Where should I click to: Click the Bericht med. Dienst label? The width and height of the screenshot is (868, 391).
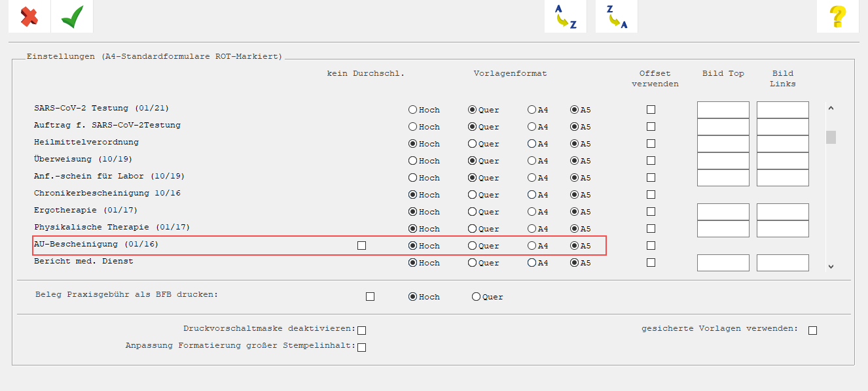point(84,262)
